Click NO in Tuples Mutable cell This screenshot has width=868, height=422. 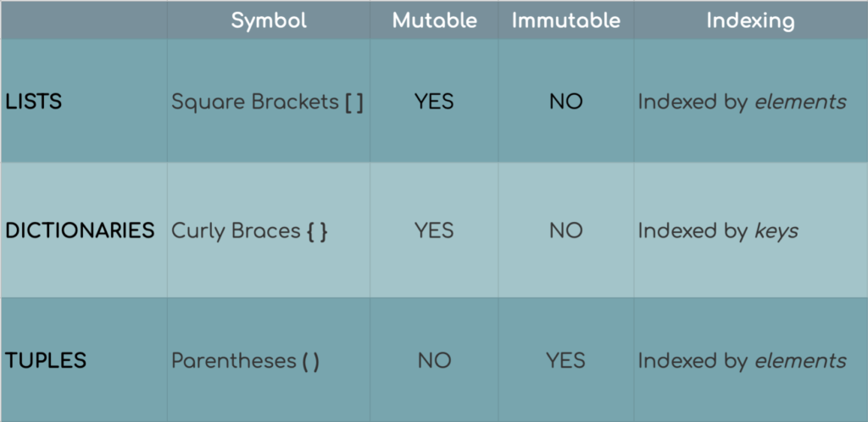coord(434,361)
